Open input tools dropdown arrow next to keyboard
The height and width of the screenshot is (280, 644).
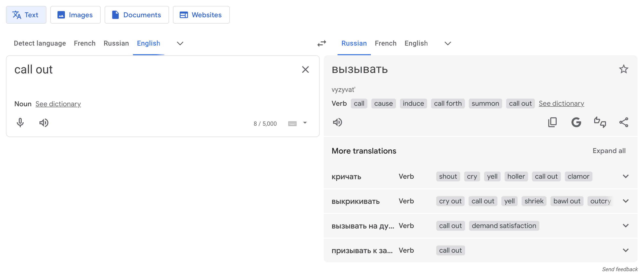[x=305, y=123]
